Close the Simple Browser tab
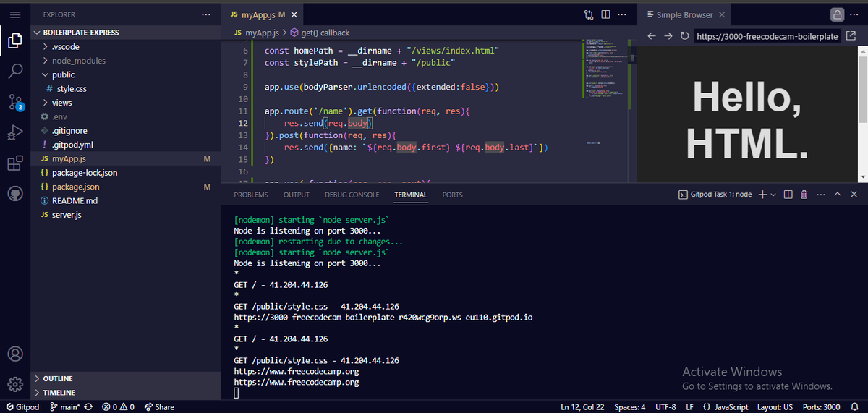Image resolution: width=868 pixels, height=413 pixels. [722, 14]
